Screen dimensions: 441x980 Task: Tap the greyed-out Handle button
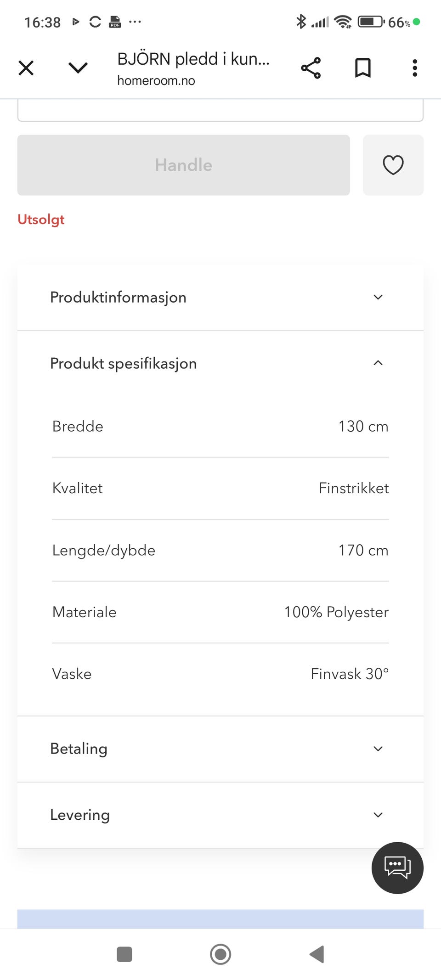pyautogui.click(x=183, y=165)
